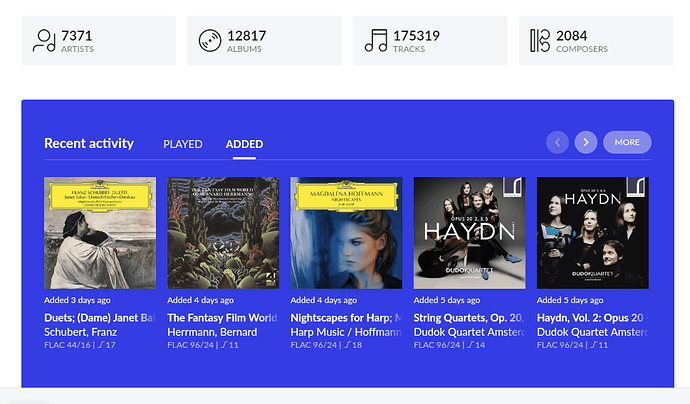690x404 pixels.
Task: Open Herrmann, Bernard artist link
Action: pyautogui.click(x=212, y=332)
